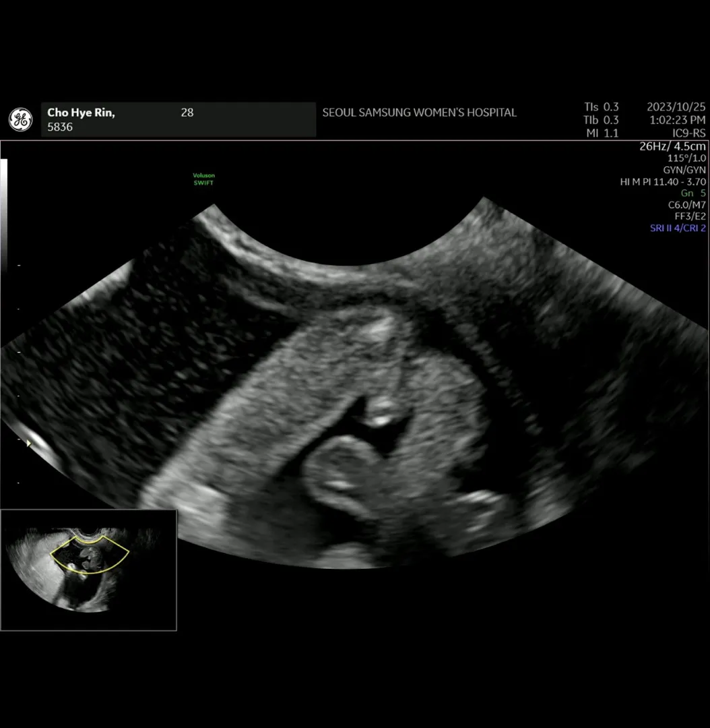Click the C6.0/M7 setting

pos(687,205)
